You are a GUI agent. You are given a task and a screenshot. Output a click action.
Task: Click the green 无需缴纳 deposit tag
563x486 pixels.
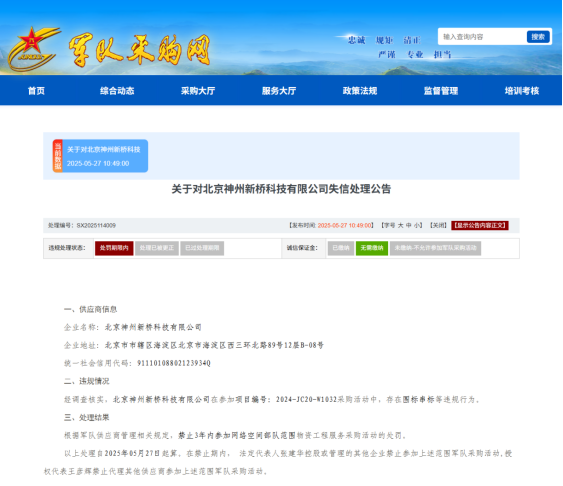[372, 248]
